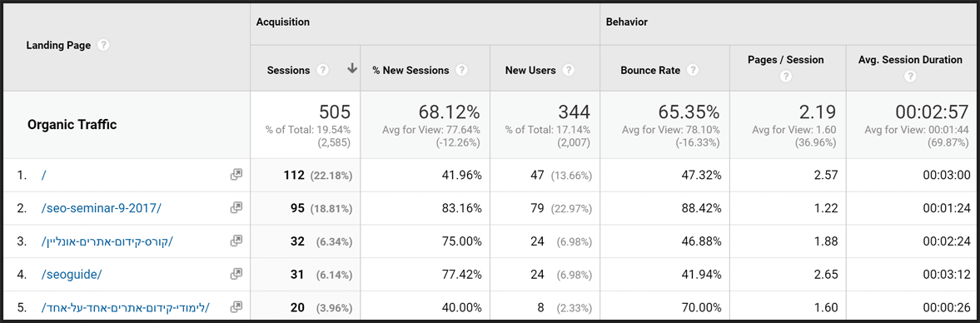Open seo-seminar-9-2017 page external icon
The image size is (980, 323).
pyautogui.click(x=236, y=208)
